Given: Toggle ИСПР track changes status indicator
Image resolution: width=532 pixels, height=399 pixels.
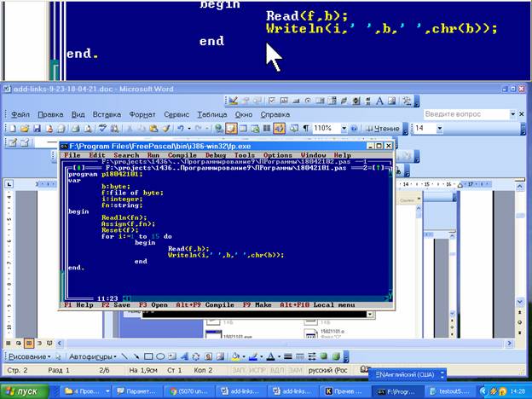Looking at the screenshot, I should (x=257, y=370).
